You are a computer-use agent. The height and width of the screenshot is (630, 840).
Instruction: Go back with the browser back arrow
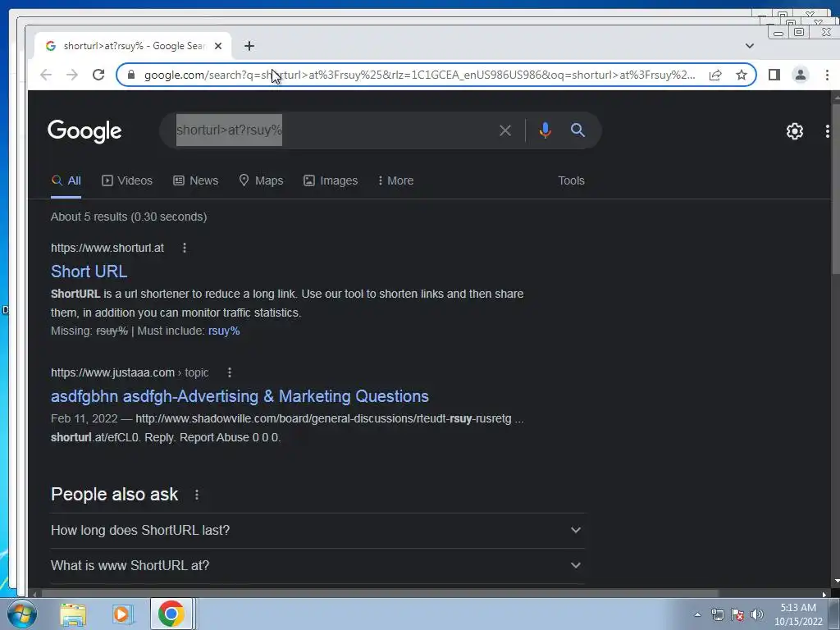(x=46, y=75)
